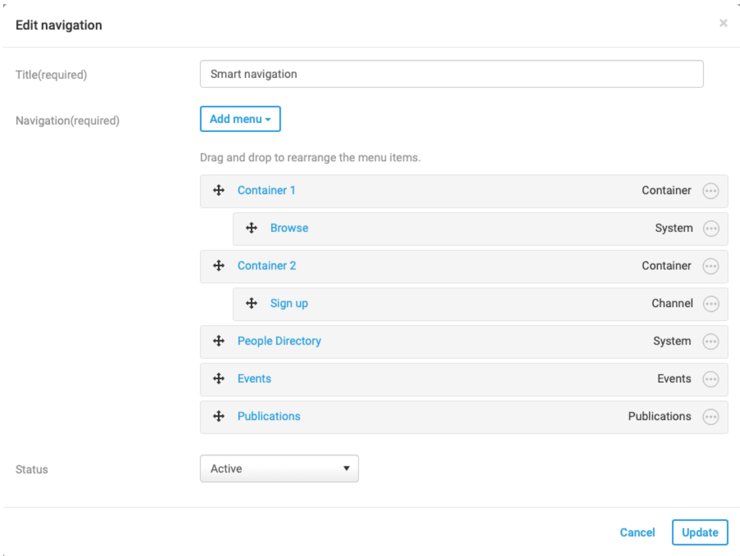Open the Status dropdown showing Active
Image resolution: width=740 pixels, height=556 pixels.
279,468
